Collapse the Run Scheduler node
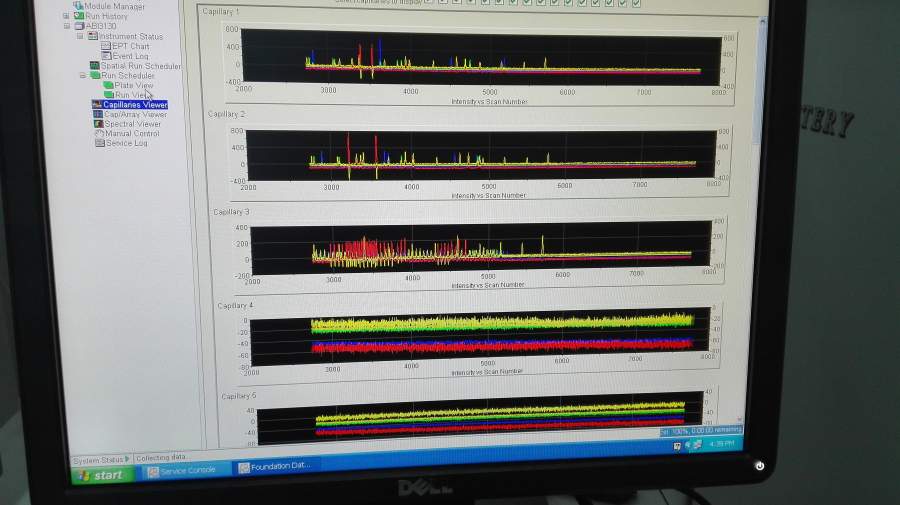Viewport: 900px width, 505px height. pyautogui.click(x=83, y=75)
